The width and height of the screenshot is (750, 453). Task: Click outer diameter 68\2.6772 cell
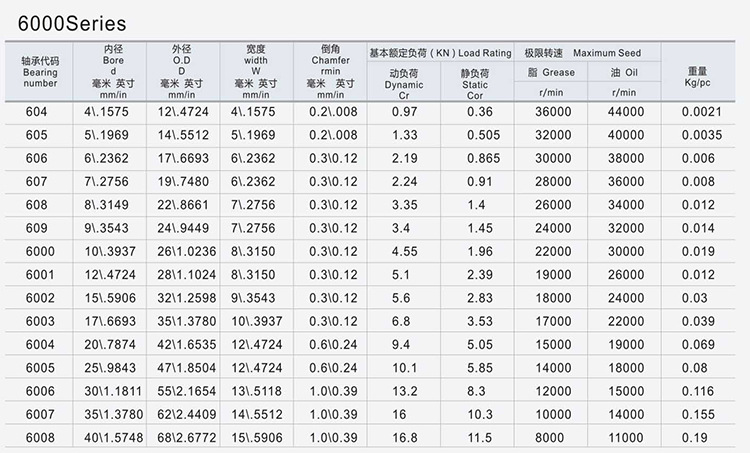(187, 436)
